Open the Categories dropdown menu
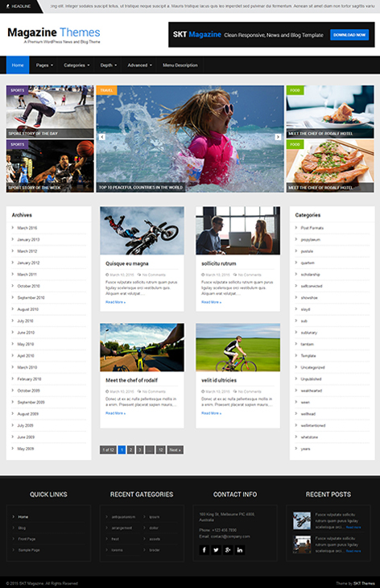This screenshot has width=380, height=588. point(76,65)
